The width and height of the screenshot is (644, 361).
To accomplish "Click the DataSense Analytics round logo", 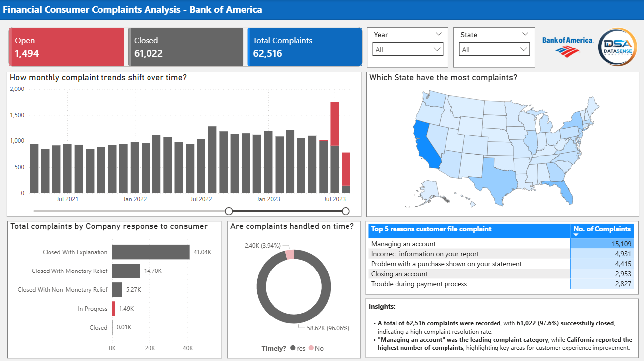I will coord(617,47).
